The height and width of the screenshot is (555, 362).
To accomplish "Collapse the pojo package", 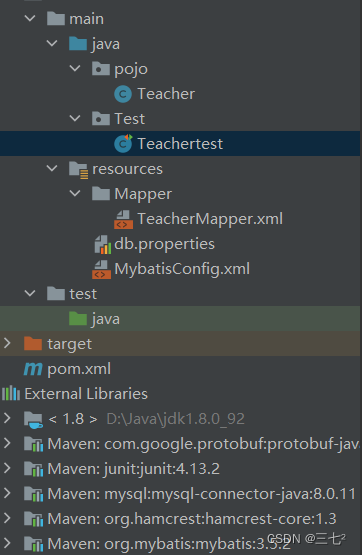I will (75, 68).
